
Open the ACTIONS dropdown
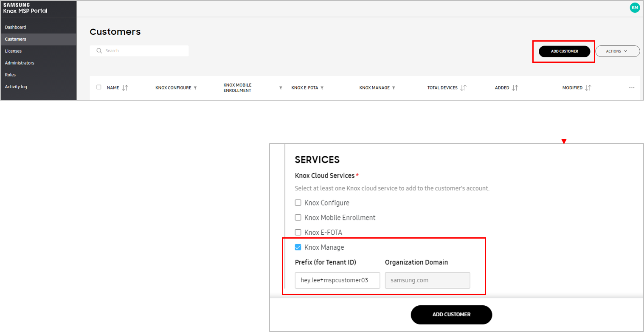click(617, 51)
